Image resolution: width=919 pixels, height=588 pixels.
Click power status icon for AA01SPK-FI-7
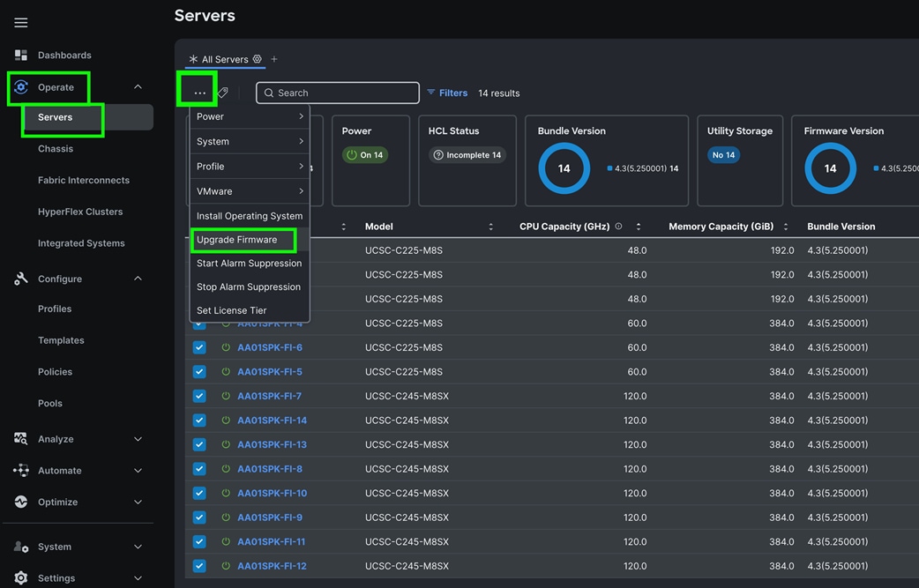(x=226, y=396)
